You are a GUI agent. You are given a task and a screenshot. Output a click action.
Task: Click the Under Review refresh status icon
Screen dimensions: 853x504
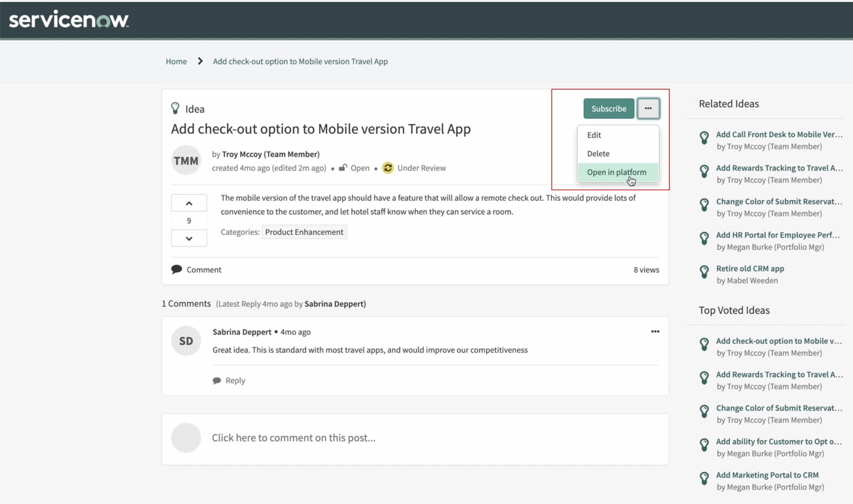[x=388, y=167]
